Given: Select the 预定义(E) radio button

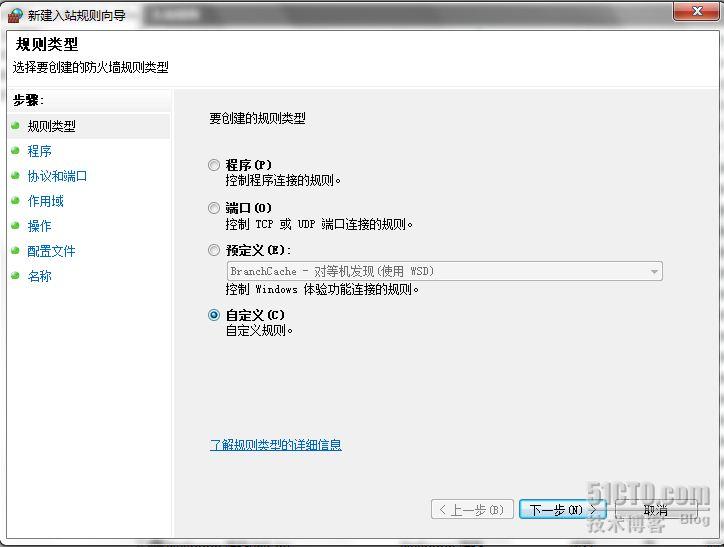Looking at the screenshot, I should pos(214,250).
